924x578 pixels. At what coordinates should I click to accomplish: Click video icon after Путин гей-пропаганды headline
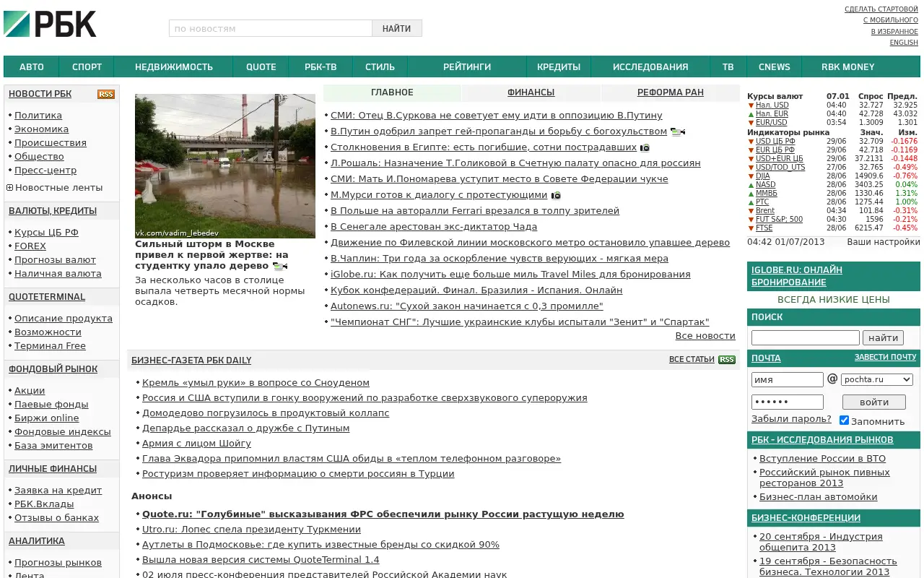pyautogui.click(x=677, y=131)
